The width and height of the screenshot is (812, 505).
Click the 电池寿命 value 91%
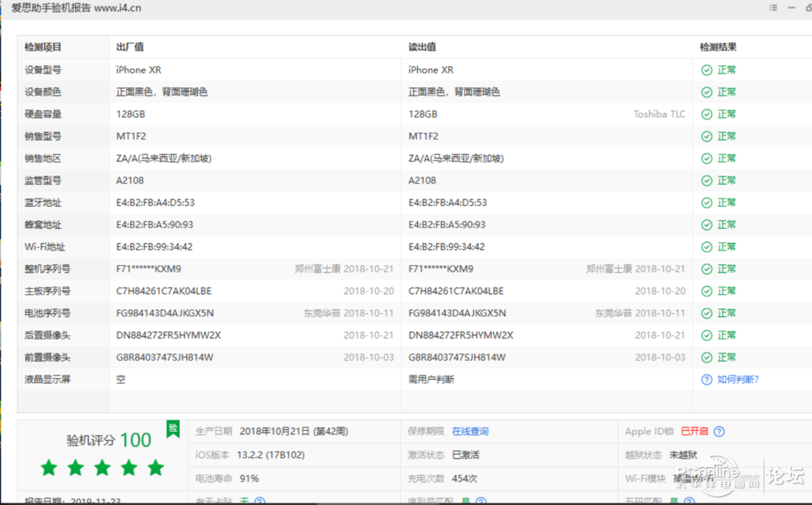[249, 479]
